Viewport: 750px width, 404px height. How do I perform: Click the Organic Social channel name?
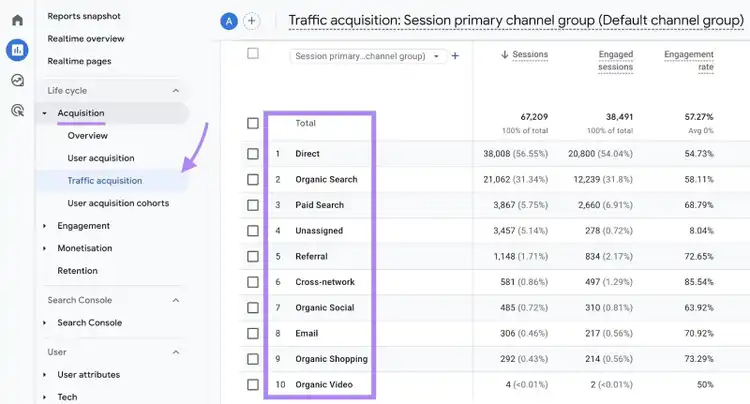point(325,307)
